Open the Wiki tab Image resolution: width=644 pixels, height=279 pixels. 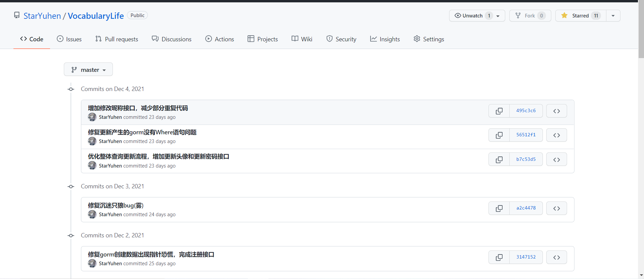[302, 39]
